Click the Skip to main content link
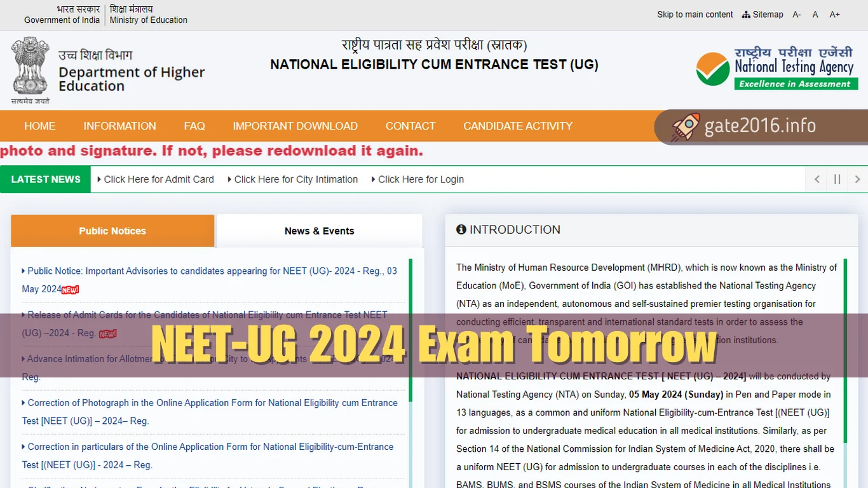Image resolution: width=868 pixels, height=488 pixels. 695,14
